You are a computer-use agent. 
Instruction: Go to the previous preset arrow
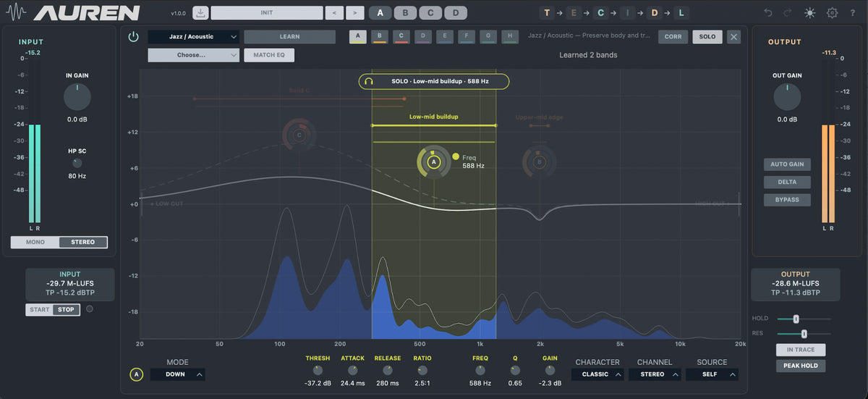pos(333,13)
